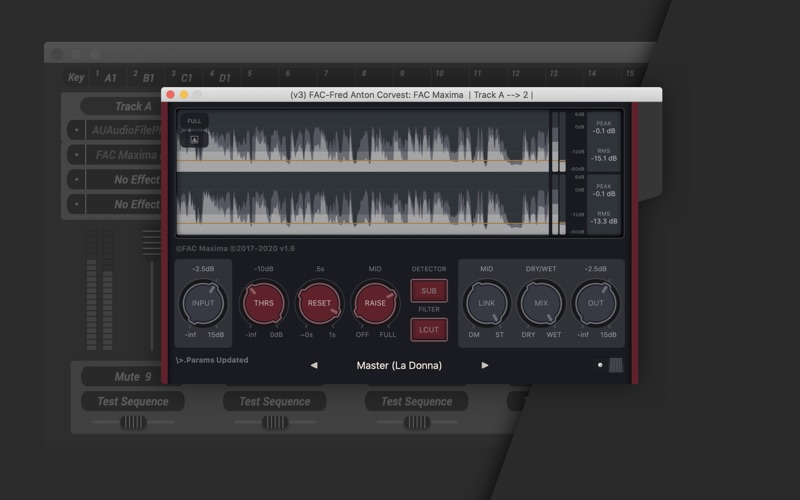The height and width of the screenshot is (500, 800).
Task: Click the FAC Maxima effect slot in background
Action: pos(123,155)
